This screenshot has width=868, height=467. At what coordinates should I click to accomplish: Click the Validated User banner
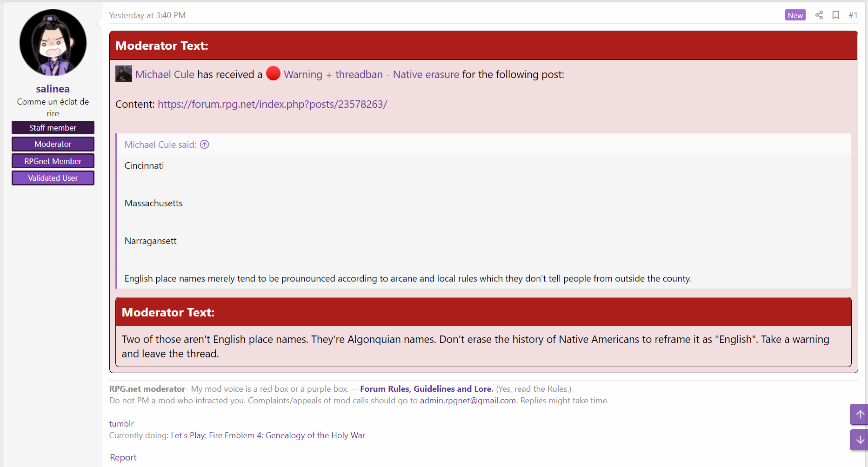coord(53,178)
